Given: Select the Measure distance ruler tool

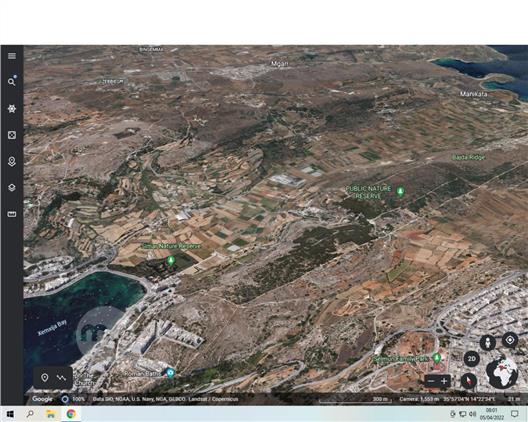Looking at the screenshot, I should tap(12, 214).
